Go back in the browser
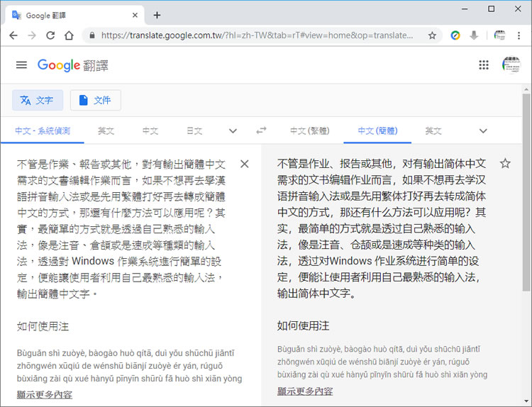This screenshot has width=532, height=407. (x=13, y=35)
